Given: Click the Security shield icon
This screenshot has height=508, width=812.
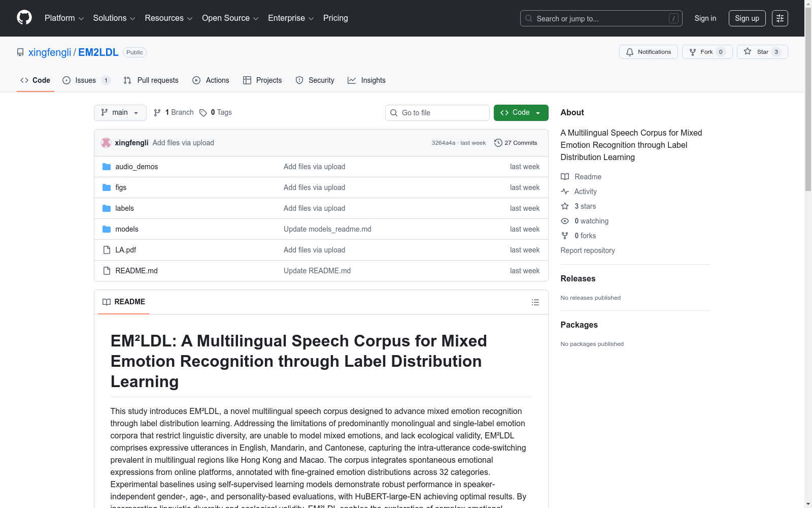Looking at the screenshot, I should 299,80.
